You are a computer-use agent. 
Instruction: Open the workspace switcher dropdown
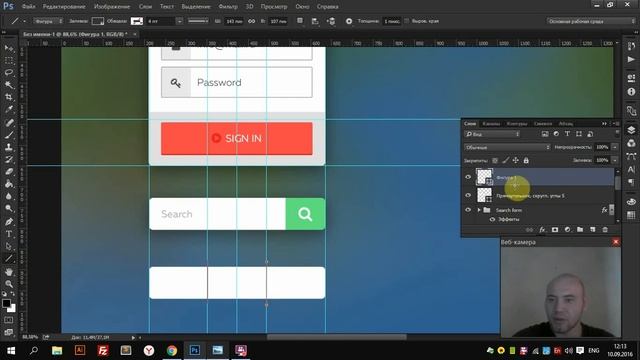tap(591, 21)
